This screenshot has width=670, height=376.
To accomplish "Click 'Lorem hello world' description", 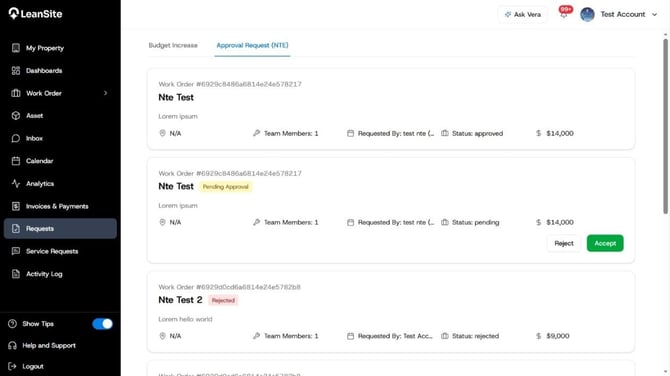I will [185, 319].
